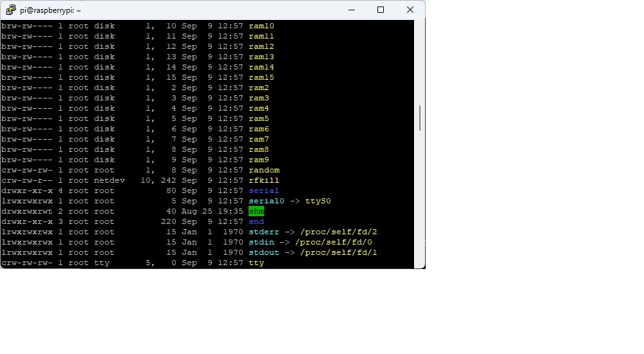
Task: Click the ram11 file name
Action: [261, 36]
